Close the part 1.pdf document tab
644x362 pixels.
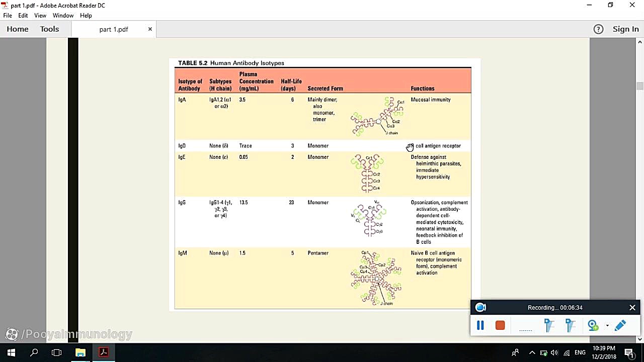(150, 29)
